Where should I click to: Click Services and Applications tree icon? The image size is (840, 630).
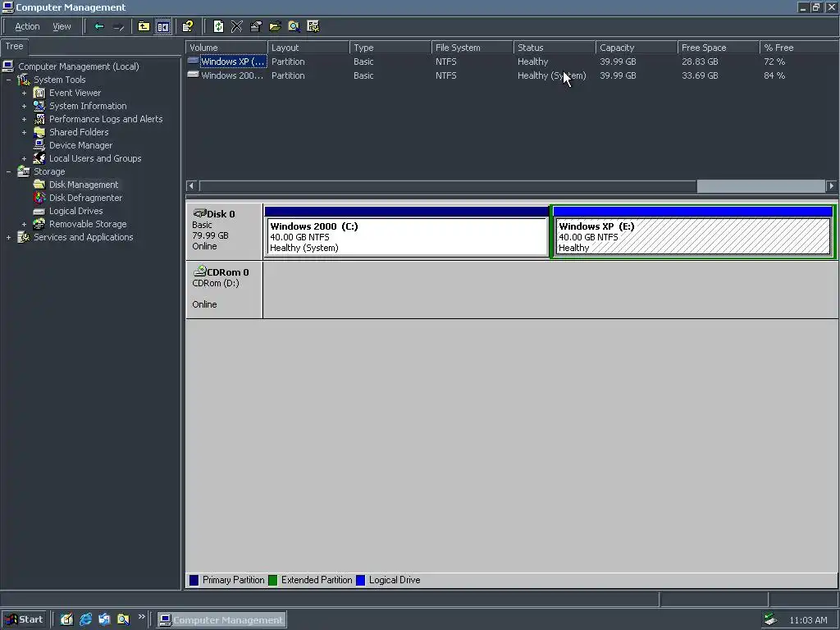pyautogui.click(x=24, y=237)
